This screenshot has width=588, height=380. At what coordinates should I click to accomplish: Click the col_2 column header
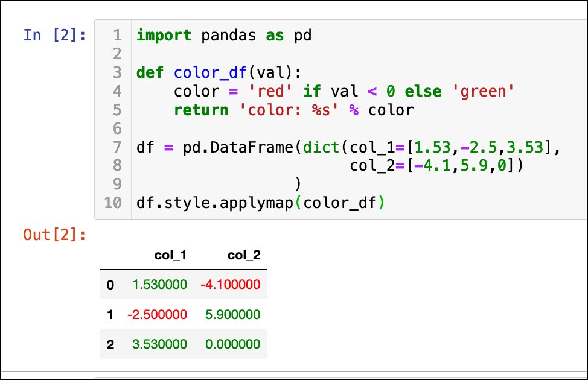pyautogui.click(x=244, y=255)
